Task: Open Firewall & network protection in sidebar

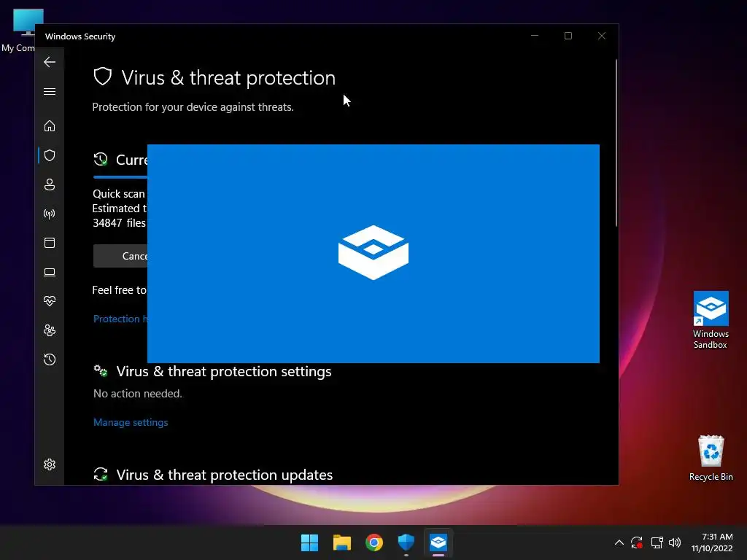Action: point(50,214)
